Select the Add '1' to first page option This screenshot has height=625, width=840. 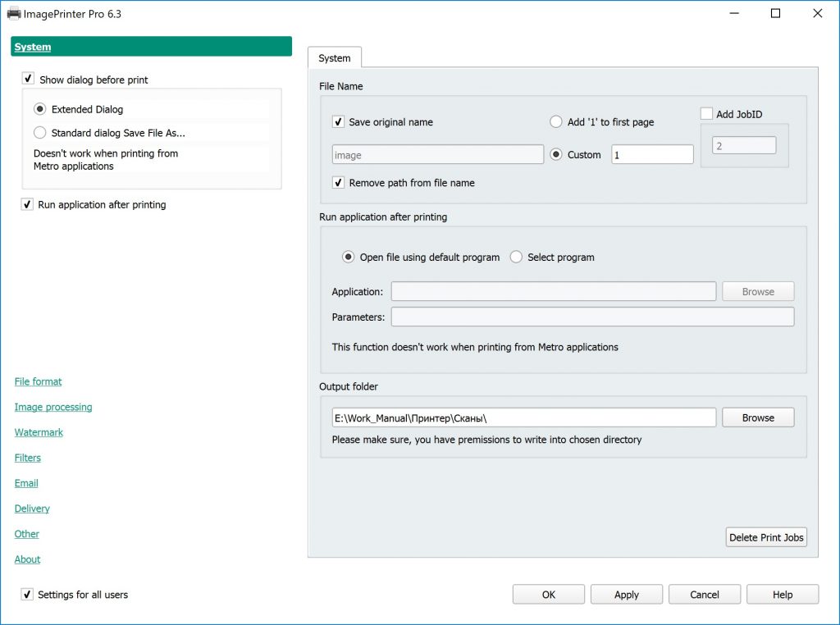pyautogui.click(x=555, y=121)
